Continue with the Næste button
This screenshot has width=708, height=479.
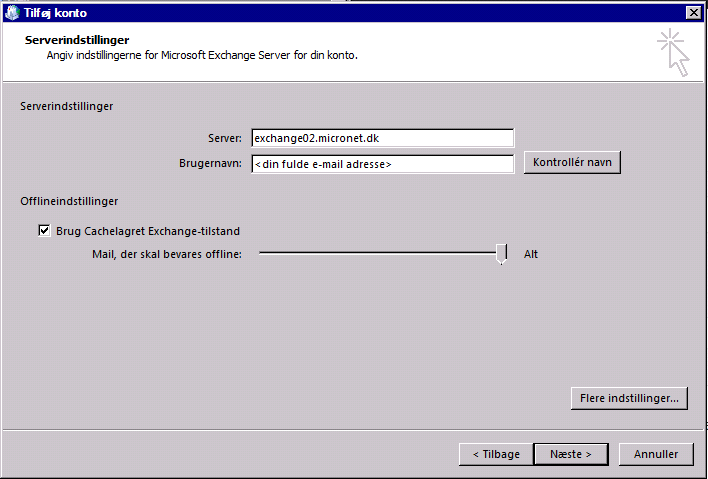point(571,454)
